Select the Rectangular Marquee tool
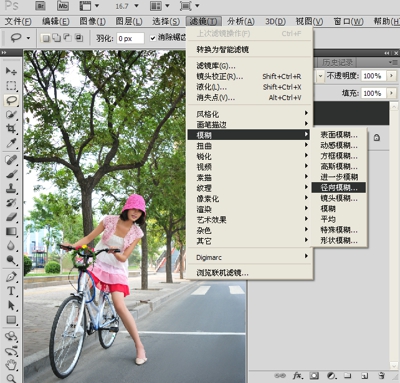The width and height of the screenshot is (400, 383). [x=11, y=85]
